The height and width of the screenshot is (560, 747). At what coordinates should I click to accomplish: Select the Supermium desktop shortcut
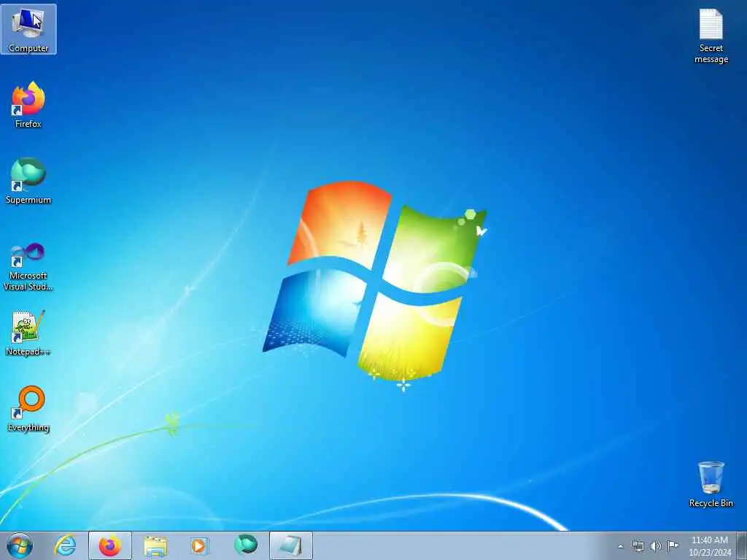click(x=28, y=181)
